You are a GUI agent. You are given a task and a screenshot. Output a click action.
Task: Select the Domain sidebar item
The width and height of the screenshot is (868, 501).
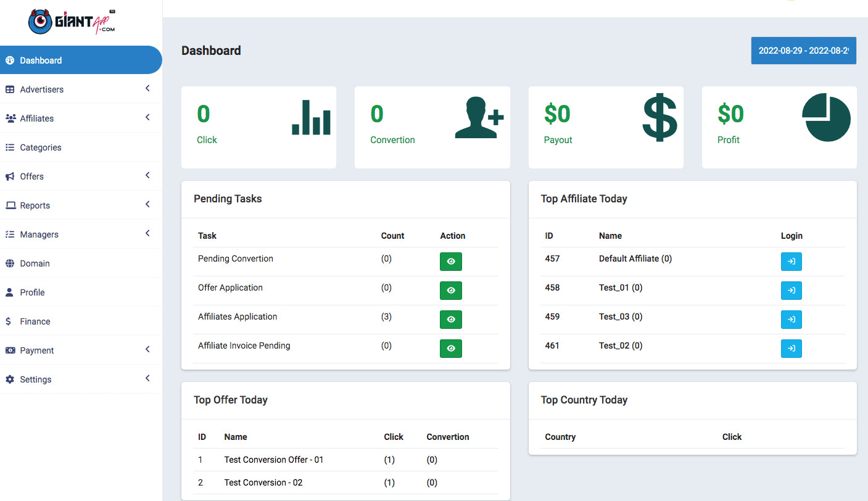point(35,263)
